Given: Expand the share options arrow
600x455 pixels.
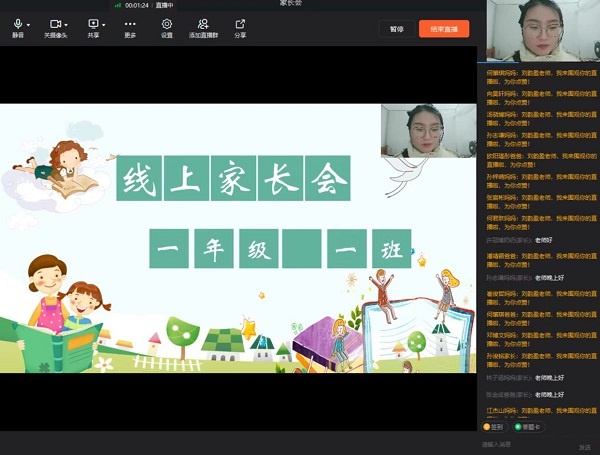Looking at the screenshot, I should (x=103, y=23).
